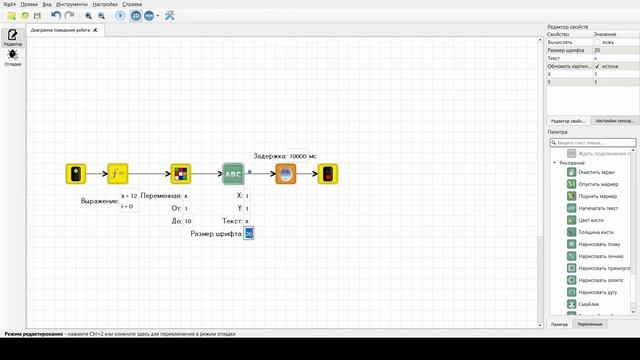
Task: Open the Справка menu
Action: click(132, 4)
